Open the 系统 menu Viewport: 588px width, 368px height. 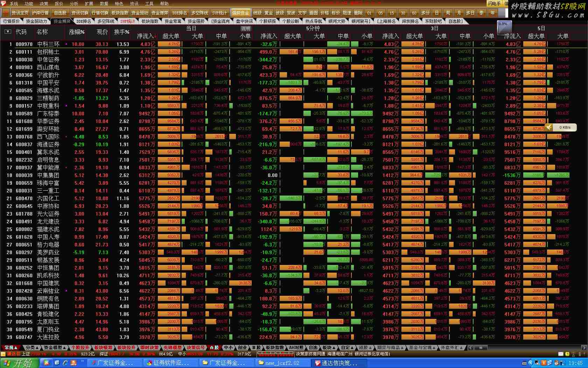click(13, 4)
